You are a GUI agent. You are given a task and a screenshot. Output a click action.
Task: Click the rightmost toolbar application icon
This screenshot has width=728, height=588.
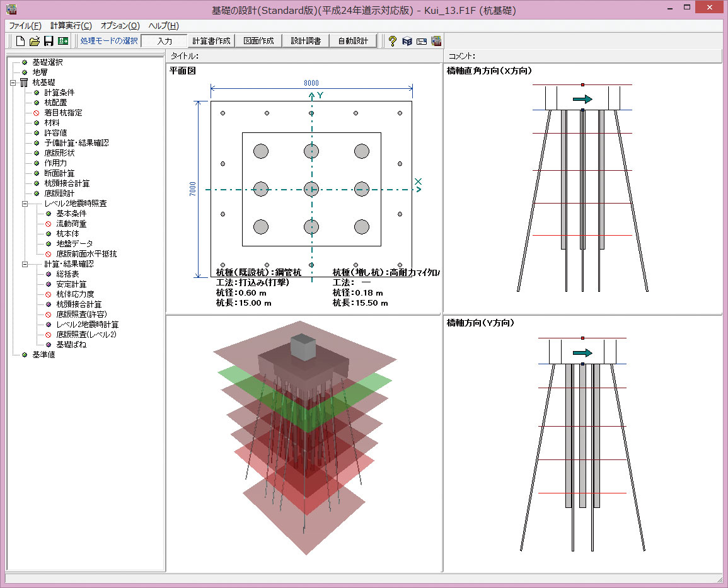click(436, 41)
